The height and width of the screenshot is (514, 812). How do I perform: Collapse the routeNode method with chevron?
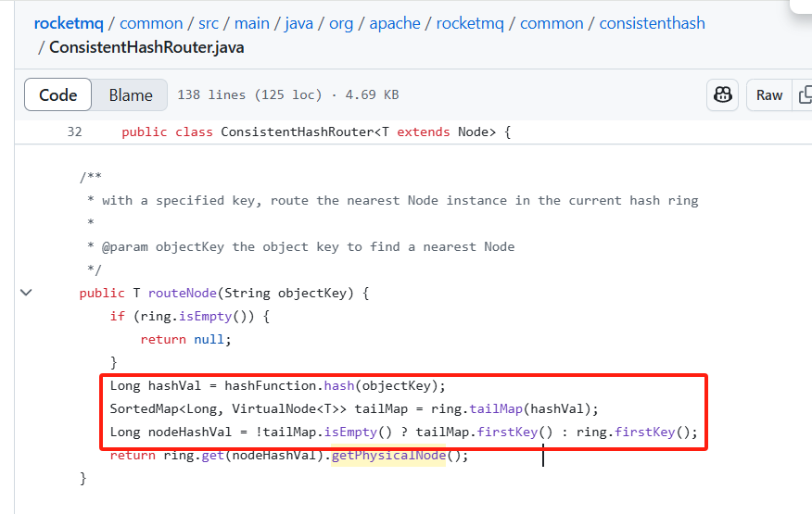tap(26, 293)
